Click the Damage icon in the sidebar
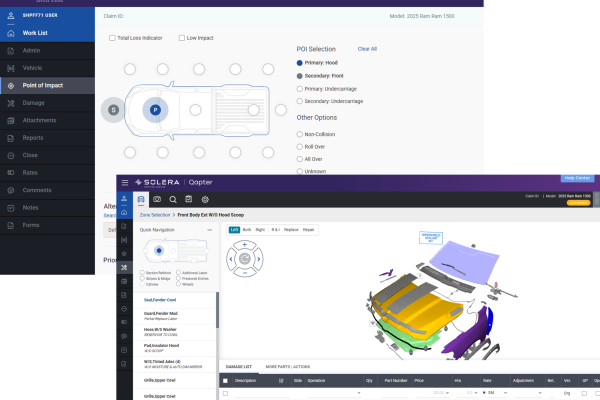Image resolution: width=600 pixels, height=400 pixels. click(x=10, y=102)
